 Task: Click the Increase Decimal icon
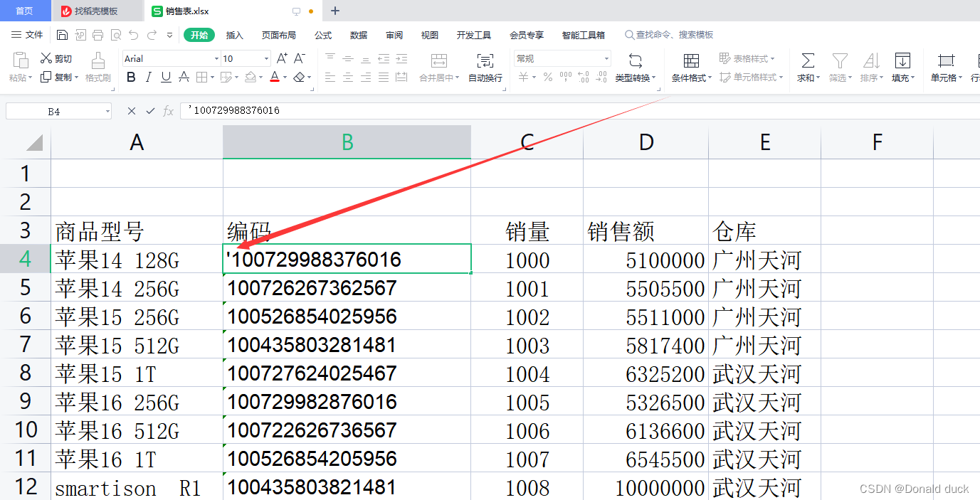(x=584, y=78)
